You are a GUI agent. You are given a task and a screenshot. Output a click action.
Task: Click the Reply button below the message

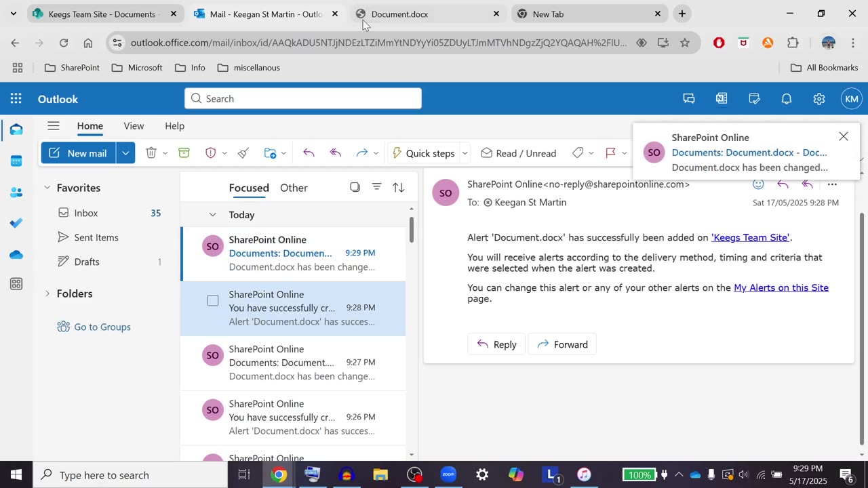(496, 344)
